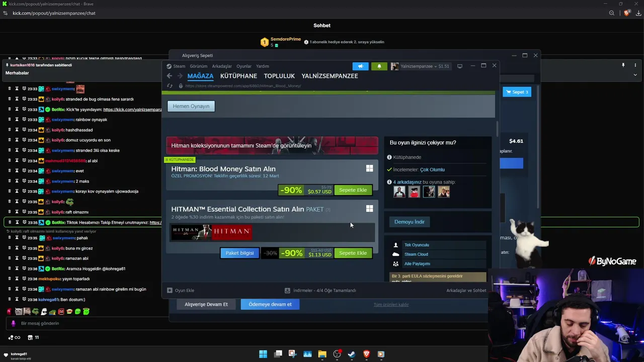Add Hitman: Blood Money to cart
Viewport: 644px width, 362px height.
pyautogui.click(x=353, y=190)
